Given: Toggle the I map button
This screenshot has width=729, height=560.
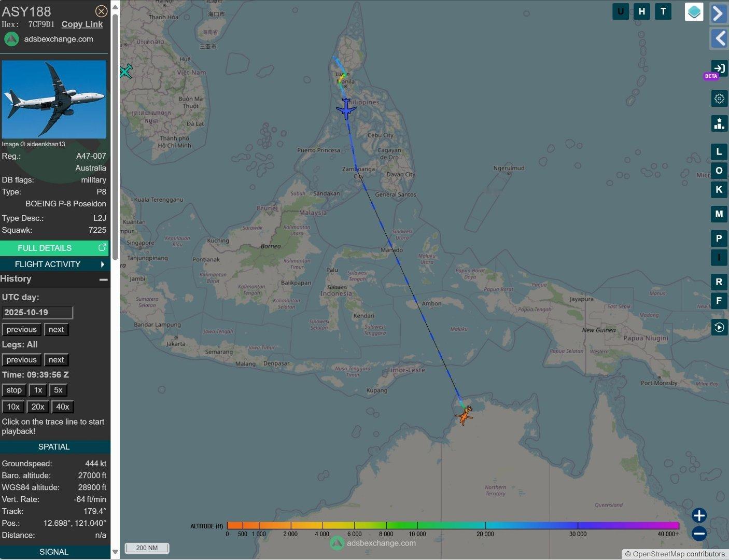Looking at the screenshot, I should pos(719,257).
